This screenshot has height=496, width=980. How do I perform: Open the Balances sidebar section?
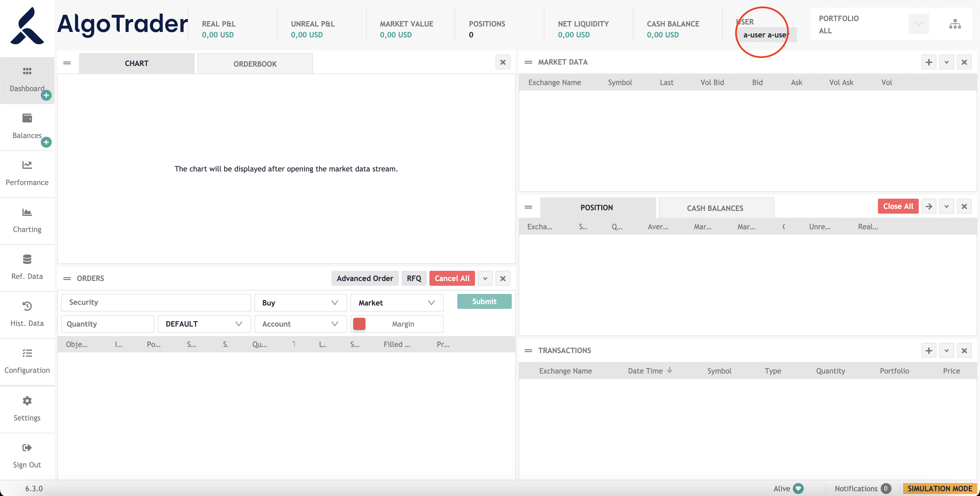[27, 127]
